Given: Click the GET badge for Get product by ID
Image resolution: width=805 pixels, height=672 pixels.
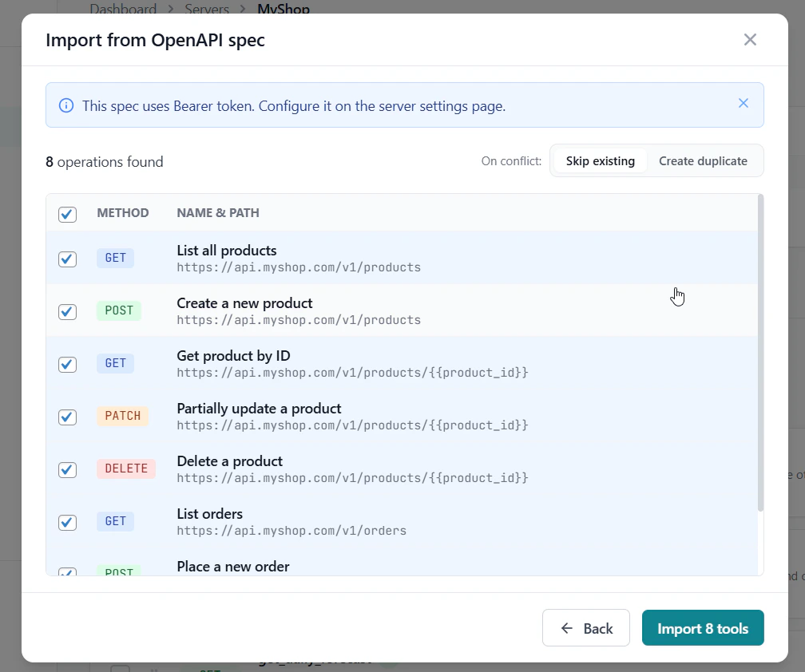Looking at the screenshot, I should pos(116,363).
